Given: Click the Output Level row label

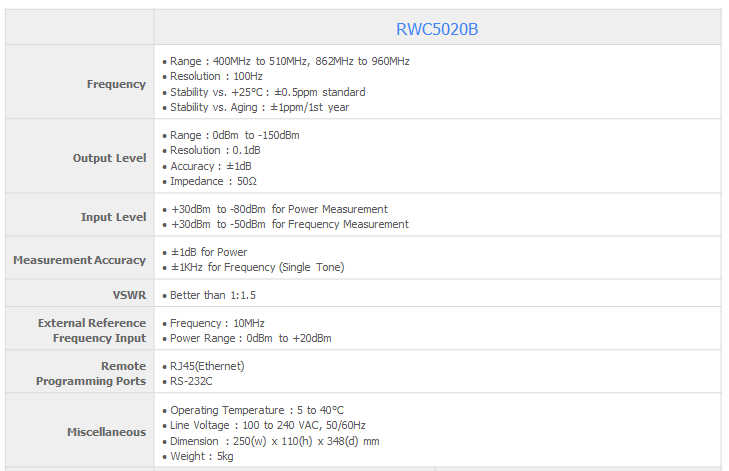Looking at the screenshot, I should 109,158.
